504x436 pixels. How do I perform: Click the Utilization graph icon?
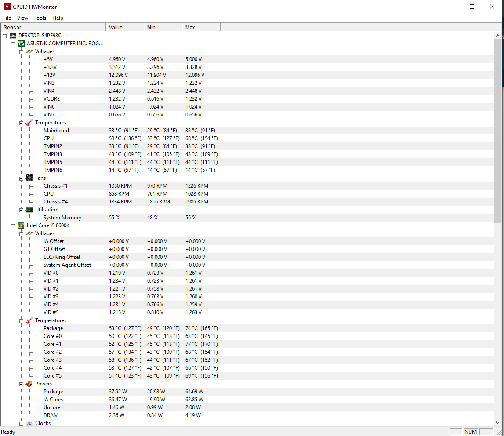29,210
